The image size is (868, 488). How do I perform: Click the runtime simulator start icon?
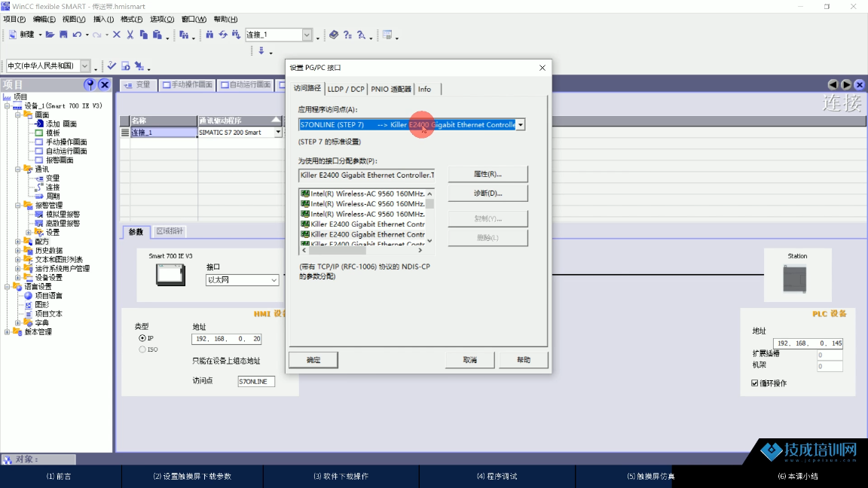point(126,66)
